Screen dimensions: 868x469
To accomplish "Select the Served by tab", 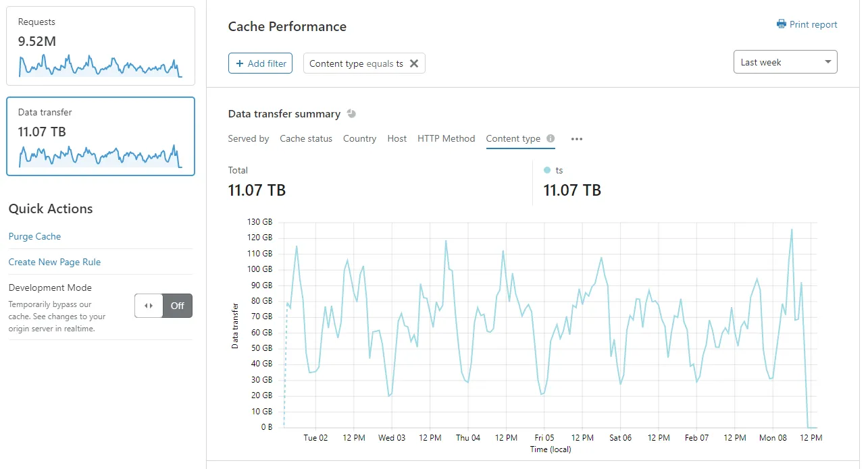I will pos(248,138).
